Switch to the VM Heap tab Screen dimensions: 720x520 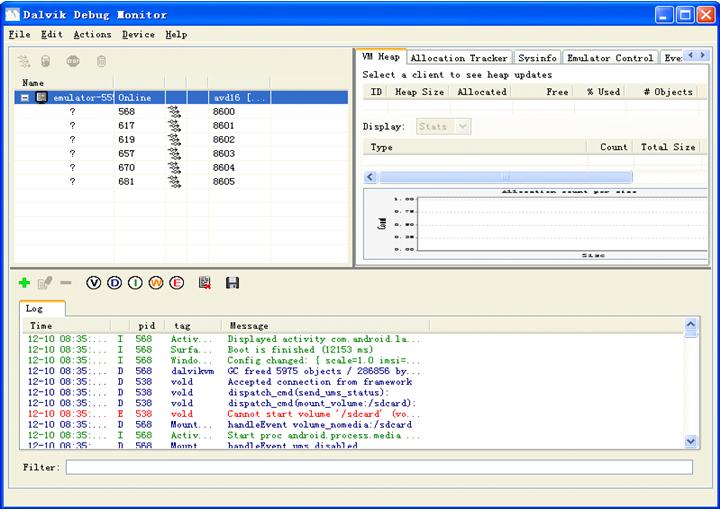381,57
